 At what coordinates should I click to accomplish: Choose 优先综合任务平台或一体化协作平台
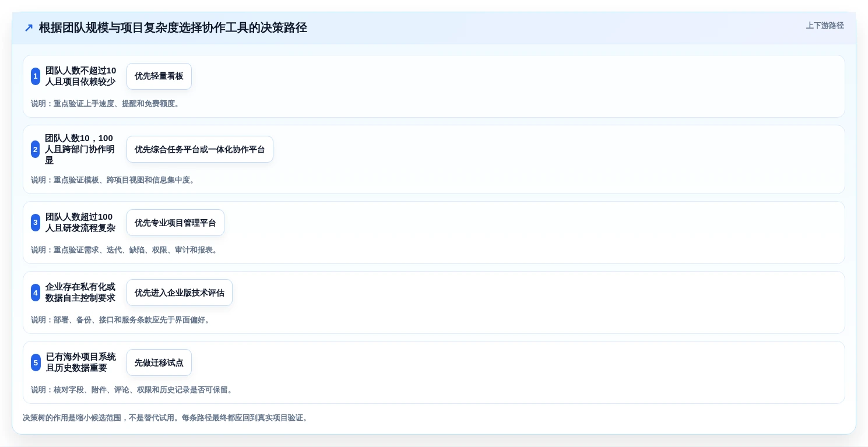200,149
